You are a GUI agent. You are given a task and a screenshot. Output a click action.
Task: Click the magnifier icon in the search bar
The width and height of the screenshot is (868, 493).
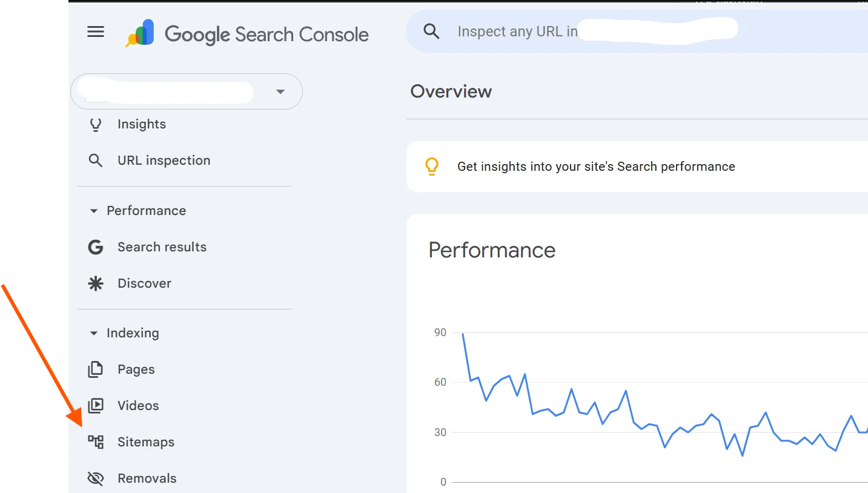point(431,31)
